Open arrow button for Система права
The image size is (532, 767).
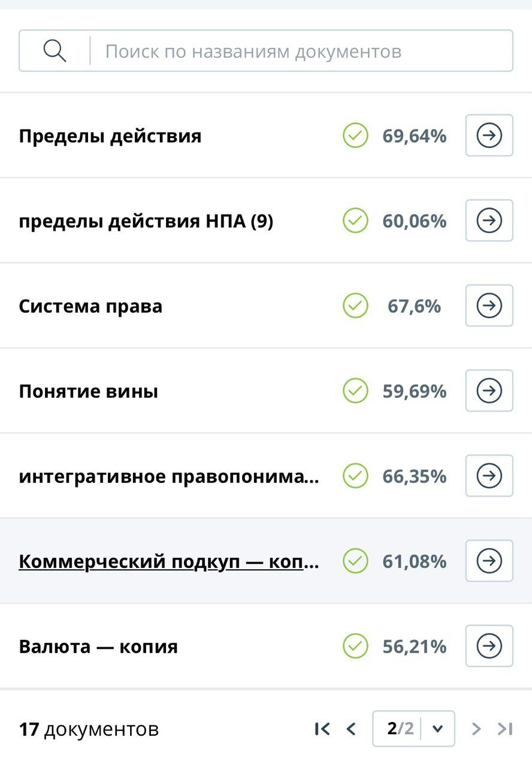pos(489,306)
